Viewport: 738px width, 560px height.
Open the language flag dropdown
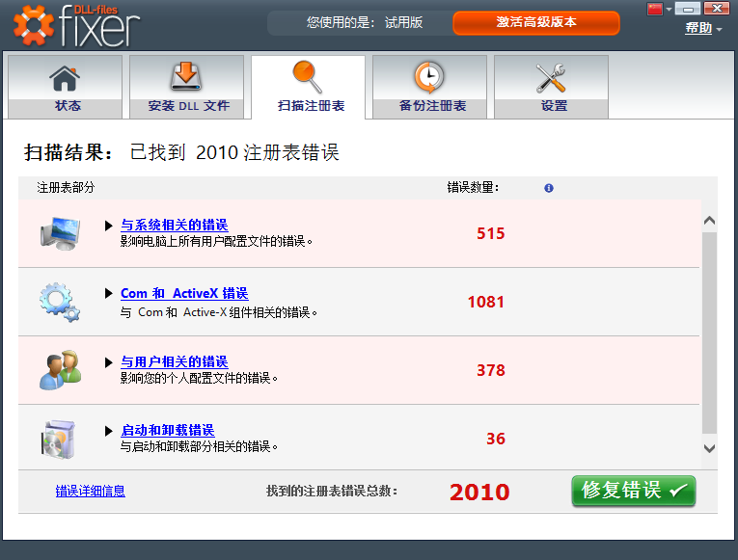(x=660, y=9)
